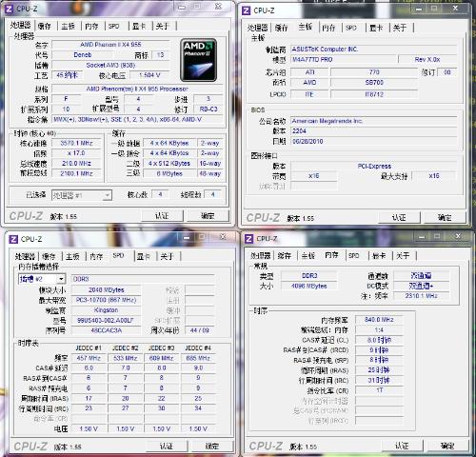This screenshot has width=476, height=457.
Task: Click the DRAM frequency value '840.0 MHz'
Action: (379, 320)
